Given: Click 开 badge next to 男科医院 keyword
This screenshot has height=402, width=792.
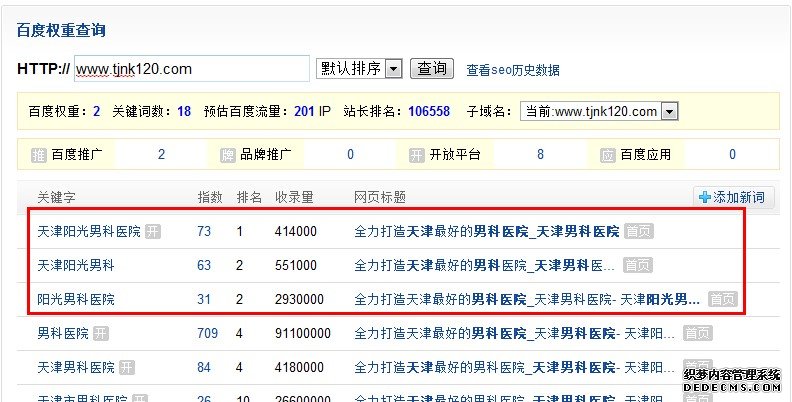Looking at the screenshot, I should (x=101, y=333).
